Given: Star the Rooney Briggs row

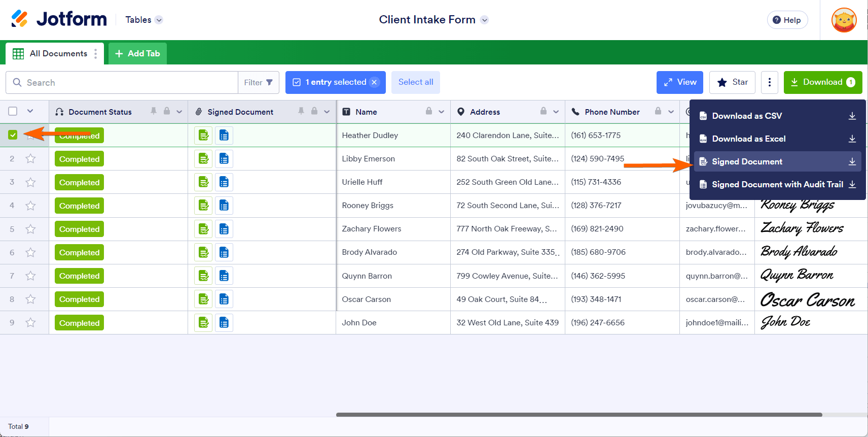Looking at the screenshot, I should (31, 206).
